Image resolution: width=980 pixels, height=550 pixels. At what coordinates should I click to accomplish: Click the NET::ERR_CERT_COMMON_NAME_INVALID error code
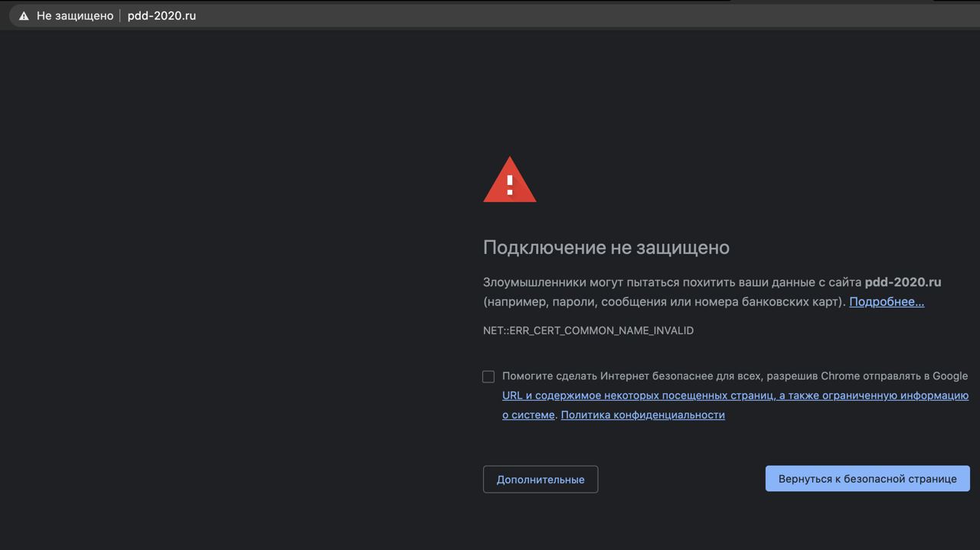click(588, 330)
